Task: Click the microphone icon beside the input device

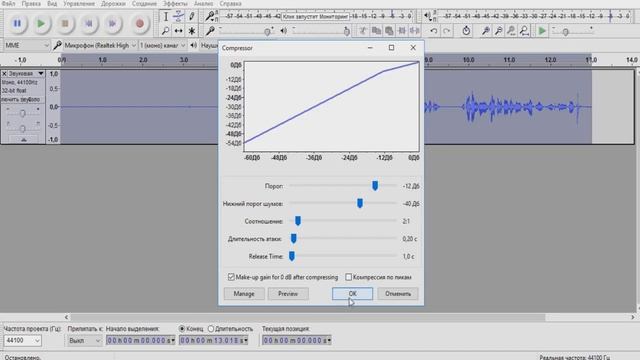Action: (x=57, y=45)
